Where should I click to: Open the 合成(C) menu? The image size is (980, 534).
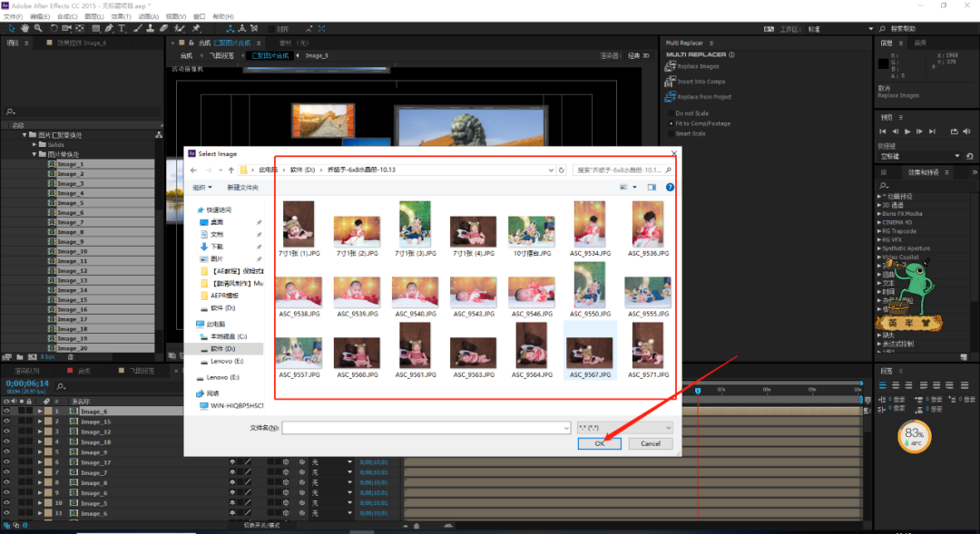pyautogui.click(x=67, y=17)
